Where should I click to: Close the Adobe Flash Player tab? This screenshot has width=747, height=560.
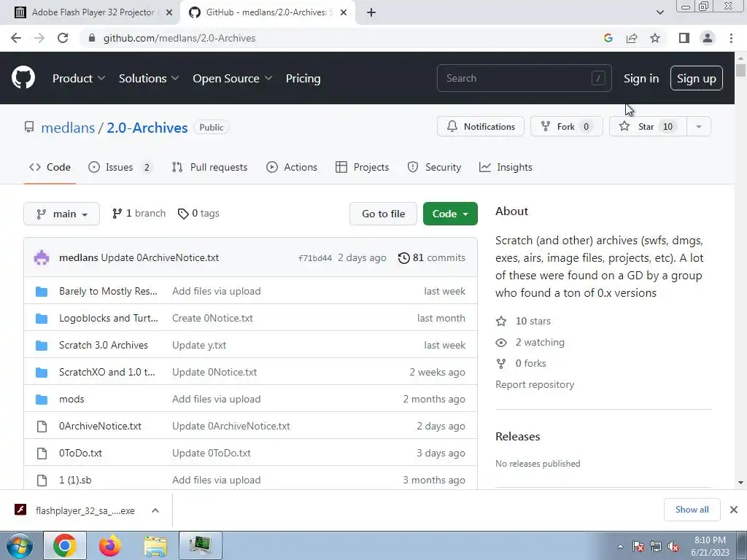[169, 12]
